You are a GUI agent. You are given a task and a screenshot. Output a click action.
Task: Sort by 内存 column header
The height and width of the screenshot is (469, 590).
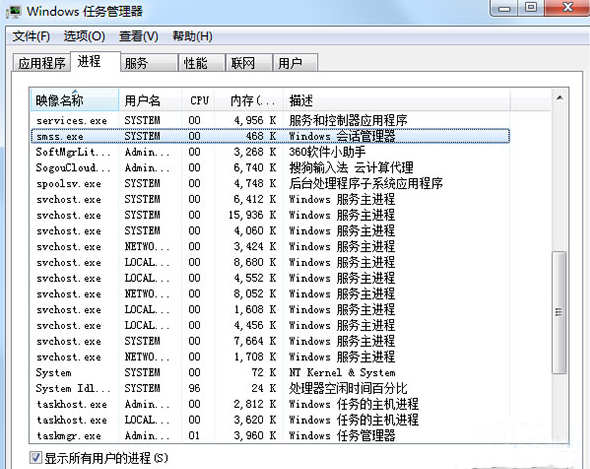coord(249,100)
